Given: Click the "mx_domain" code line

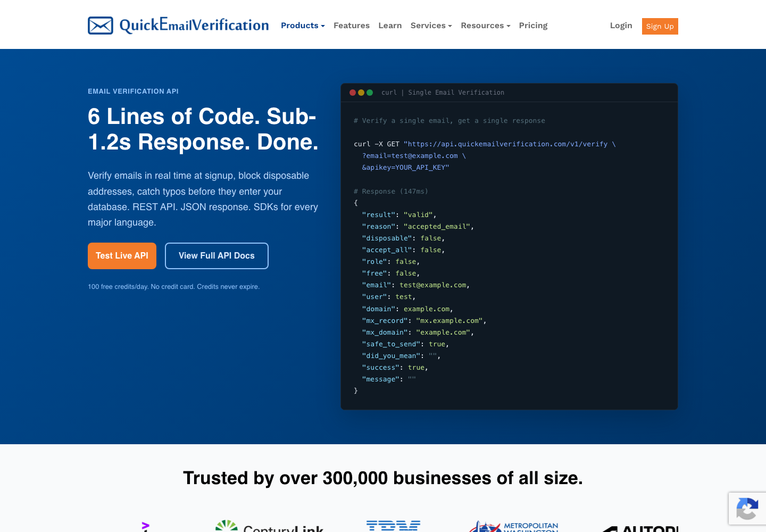Looking at the screenshot, I should 418,332.
